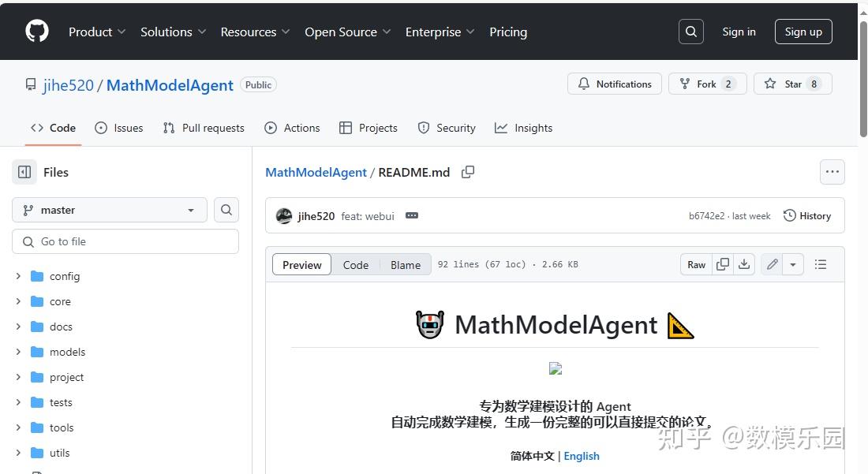Open the Notifications bell
Image resolution: width=868 pixels, height=474 pixels.
584,84
